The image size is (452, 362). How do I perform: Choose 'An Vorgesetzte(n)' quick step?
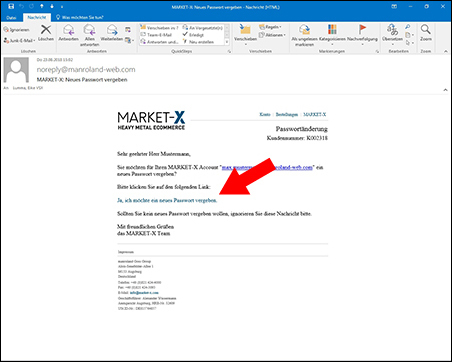[x=203, y=28]
